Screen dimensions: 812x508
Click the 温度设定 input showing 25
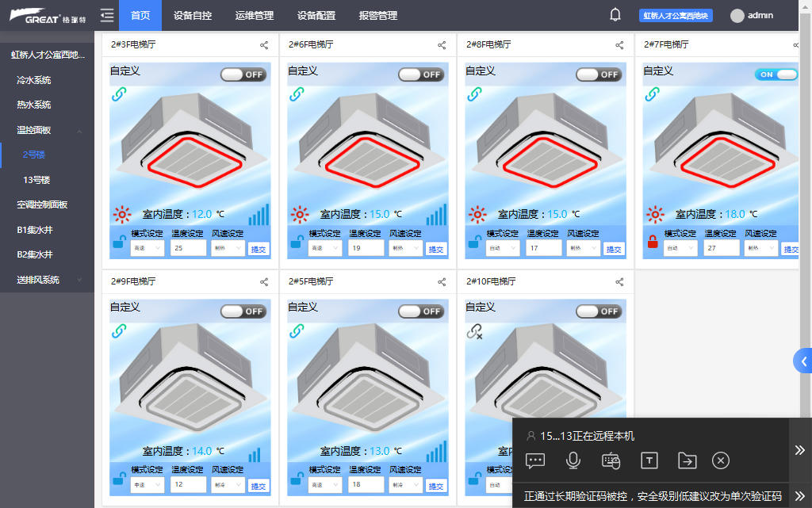pyautogui.click(x=188, y=248)
